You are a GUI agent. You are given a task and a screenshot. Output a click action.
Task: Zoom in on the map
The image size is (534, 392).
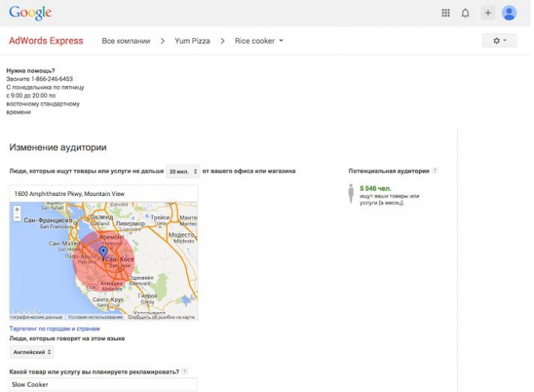click(x=17, y=209)
